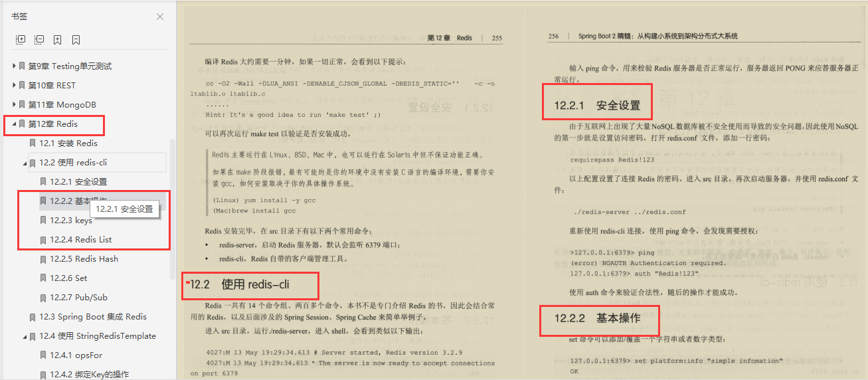Click bookmark icon beside 12.2 使用 redis-cli
This screenshot has height=380, width=868.
[33, 163]
